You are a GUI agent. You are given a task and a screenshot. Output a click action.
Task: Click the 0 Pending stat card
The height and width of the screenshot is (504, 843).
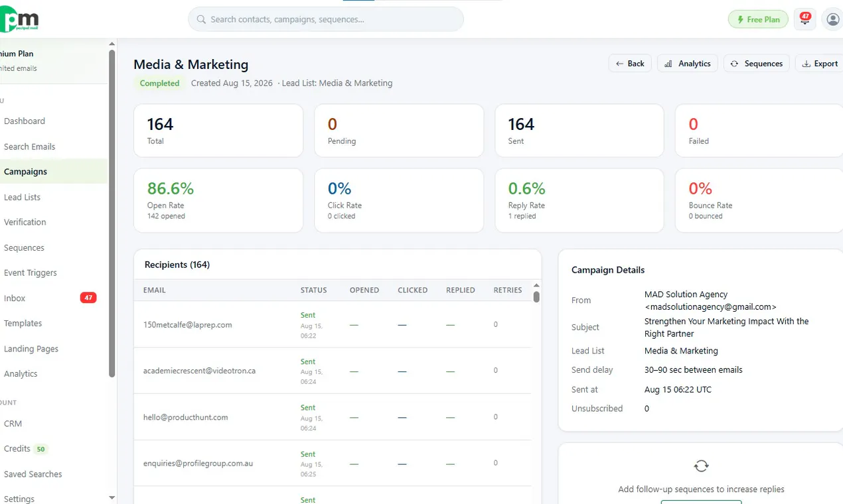pos(399,131)
